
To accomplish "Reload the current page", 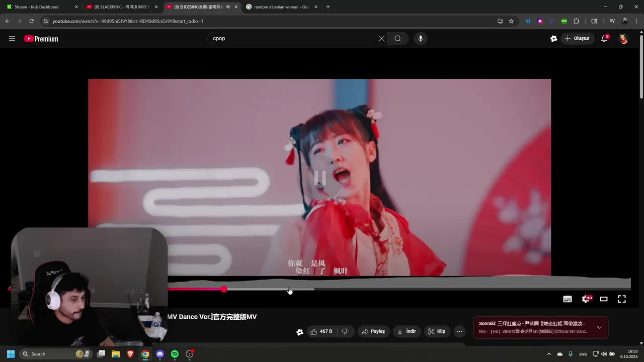I will click(x=31, y=21).
